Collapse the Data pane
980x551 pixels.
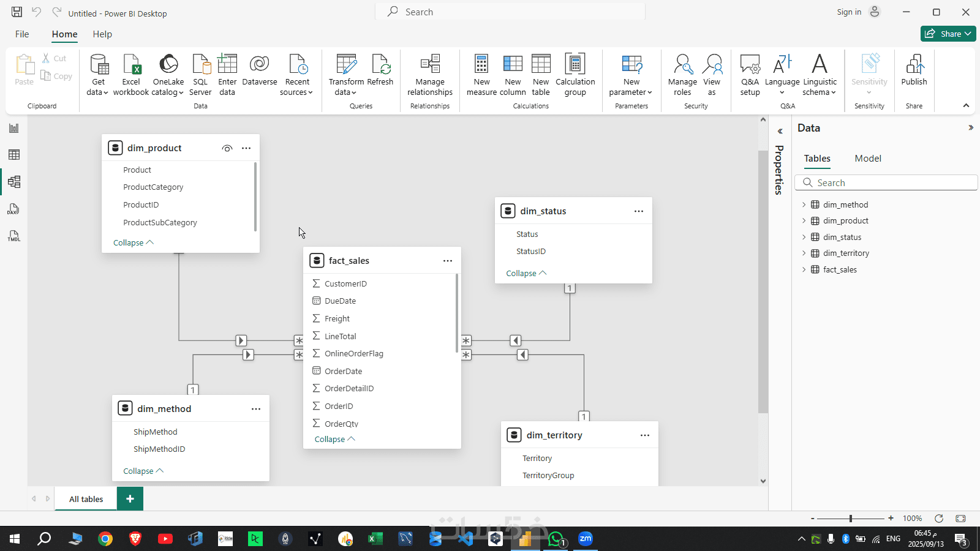coord(971,128)
